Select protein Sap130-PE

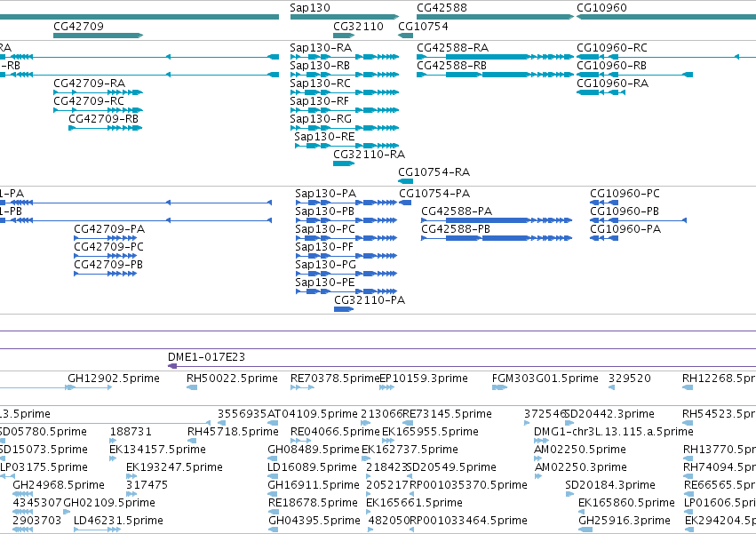coord(324,283)
